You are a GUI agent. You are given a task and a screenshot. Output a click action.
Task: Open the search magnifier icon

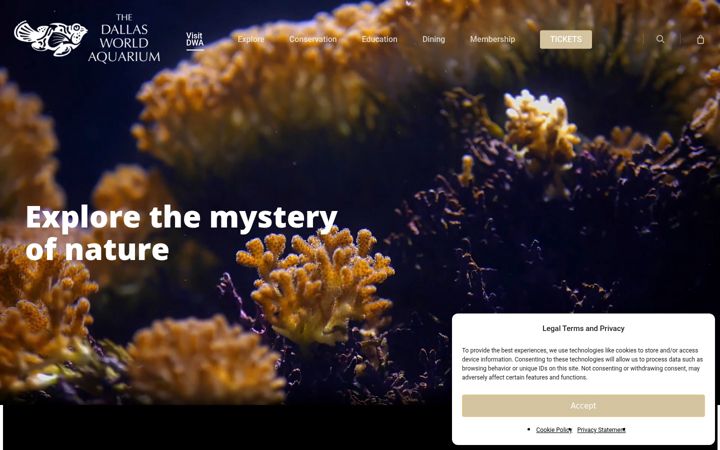pyautogui.click(x=660, y=39)
